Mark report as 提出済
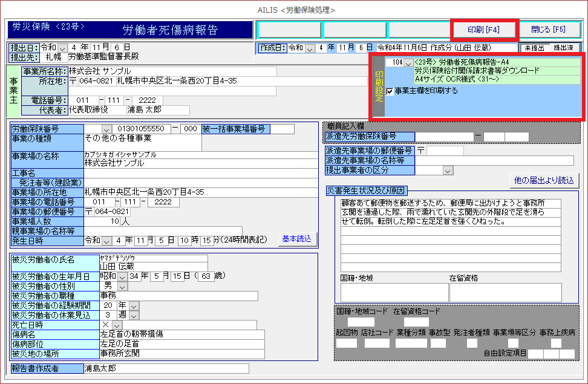Viewport: 588px width, 384px height. point(563,48)
